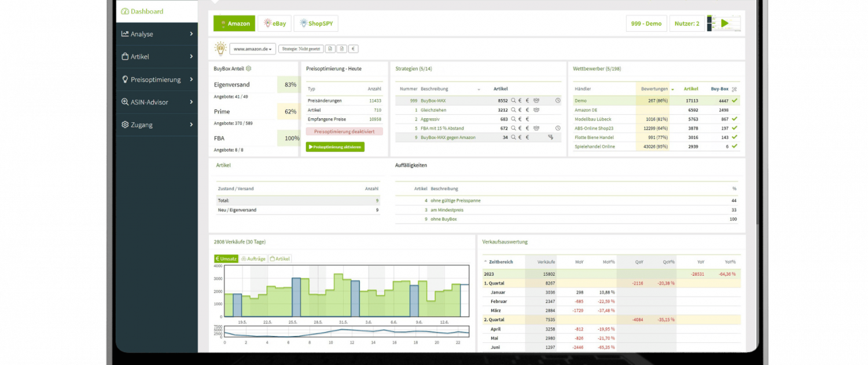Click magnifier in FBA mit 15 % Abstand row
The image size is (868, 365).
coord(513,128)
